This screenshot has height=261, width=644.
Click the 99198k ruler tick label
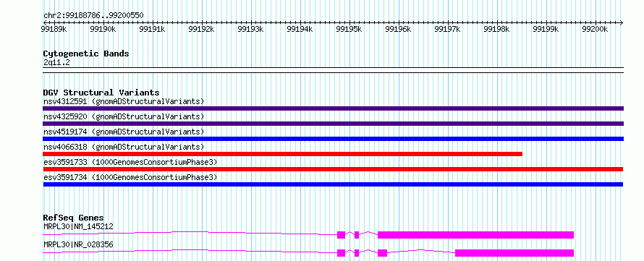[496, 29]
